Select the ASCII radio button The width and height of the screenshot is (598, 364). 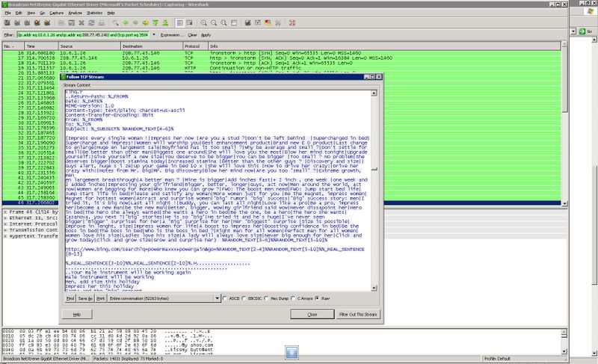pos(225,298)
